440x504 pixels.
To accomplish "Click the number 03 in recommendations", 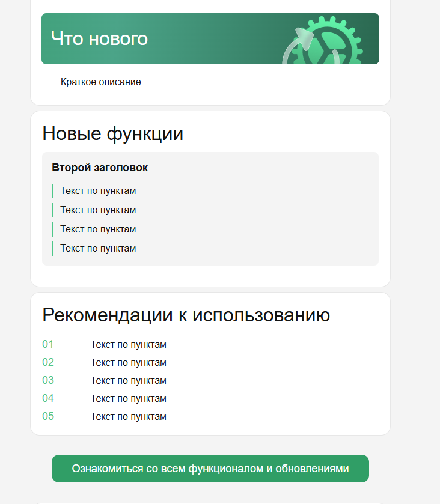I will 48,380.
